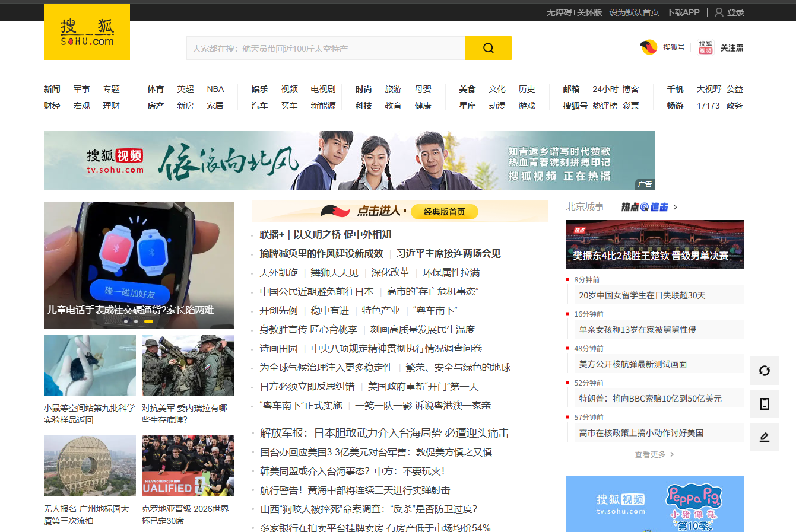Image resolution: width=796 pixels, height=532 pixels.
Task: Open 特朗普:将向BBC索赔 news item
Action: (650, 399)
